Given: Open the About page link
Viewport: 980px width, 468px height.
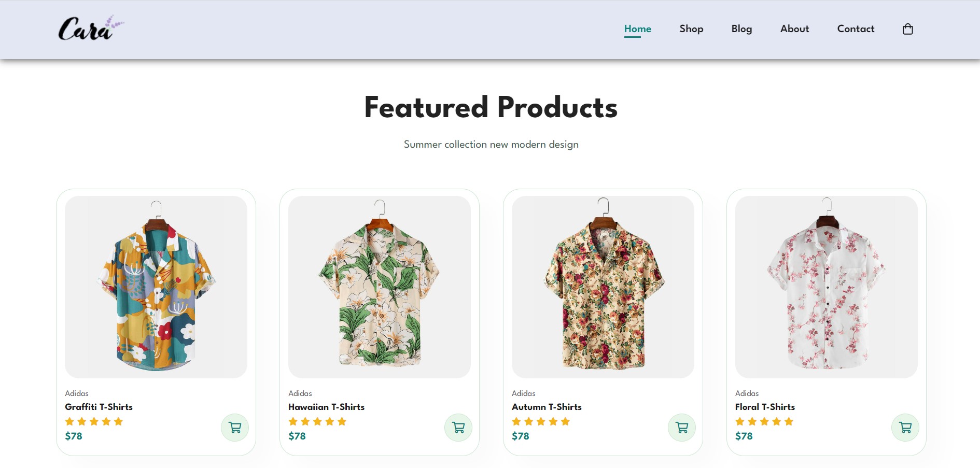Looking at the screenshot, I should tap(794, 29).
